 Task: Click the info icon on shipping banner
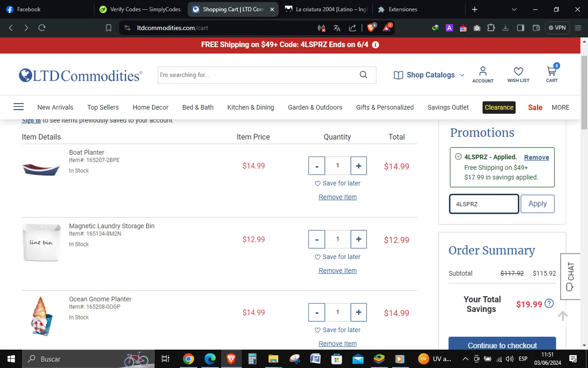pos(375,45)
